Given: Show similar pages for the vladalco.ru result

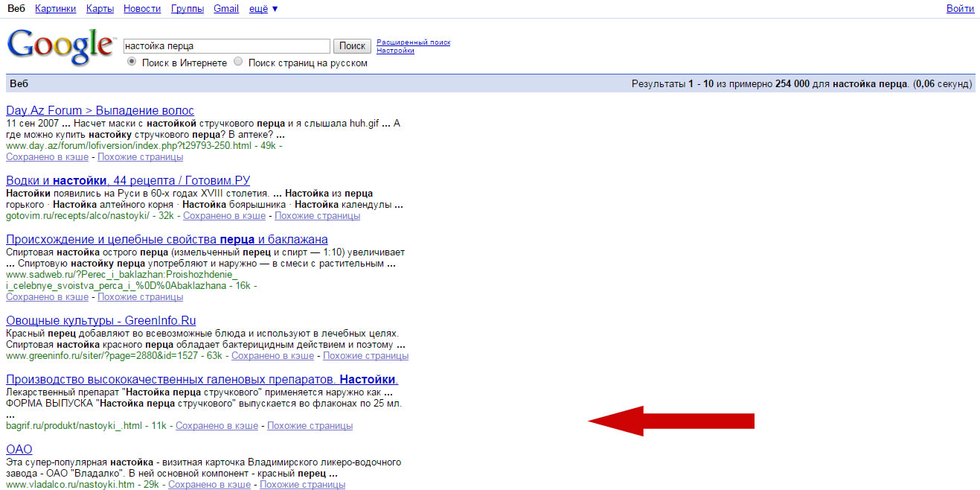Looking at the screenshot, I should [x=302, y=485].
